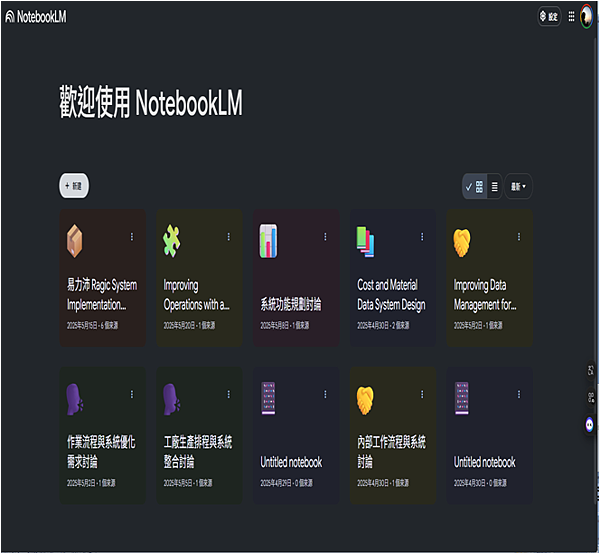Click the middle floating extension icon on right edge
The image size is (600, 554).
click(x=591, y=398)
